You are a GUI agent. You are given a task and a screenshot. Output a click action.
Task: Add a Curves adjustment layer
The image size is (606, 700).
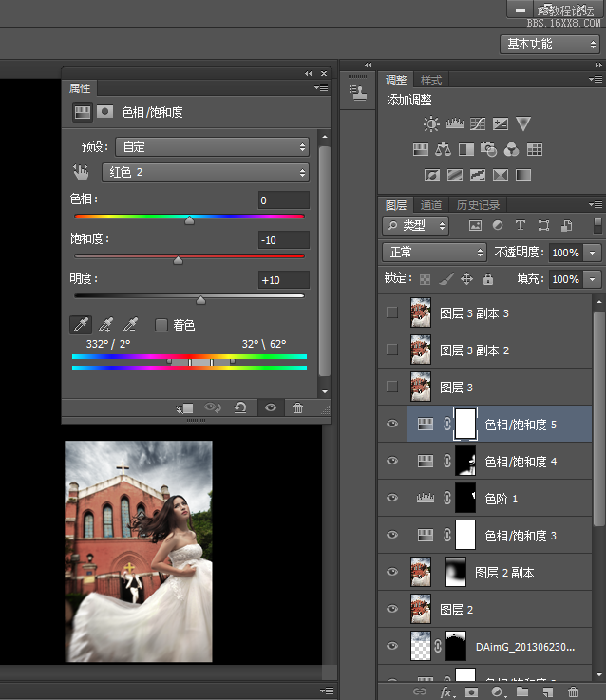(476, 123)
